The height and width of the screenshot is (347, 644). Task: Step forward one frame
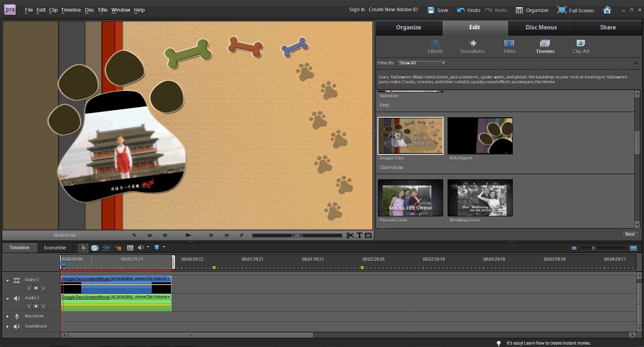coord(211,235)
